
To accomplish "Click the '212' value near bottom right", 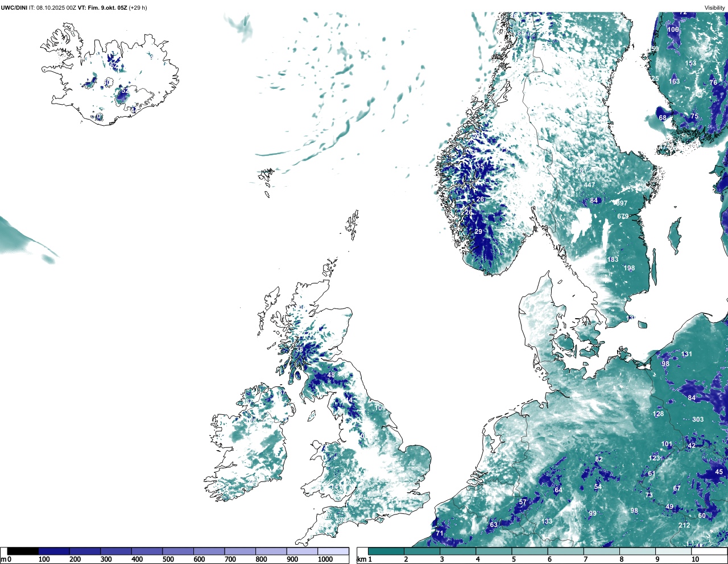I will 684,525.
